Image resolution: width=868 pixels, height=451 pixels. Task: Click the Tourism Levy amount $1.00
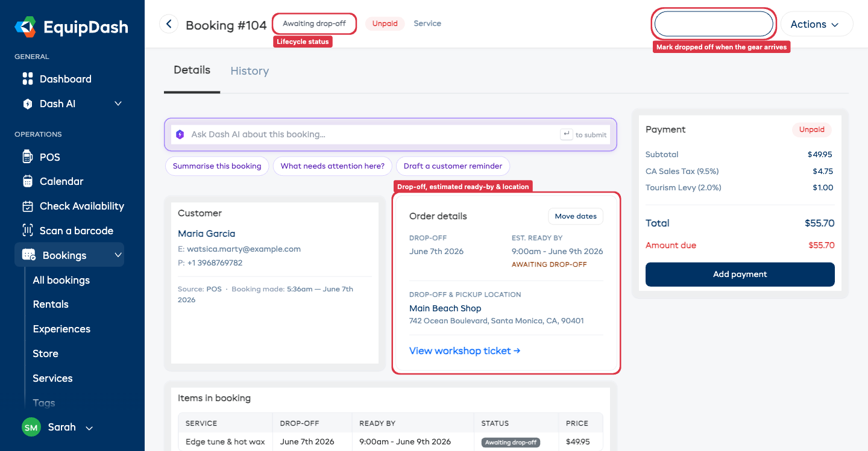click(823, 187)
